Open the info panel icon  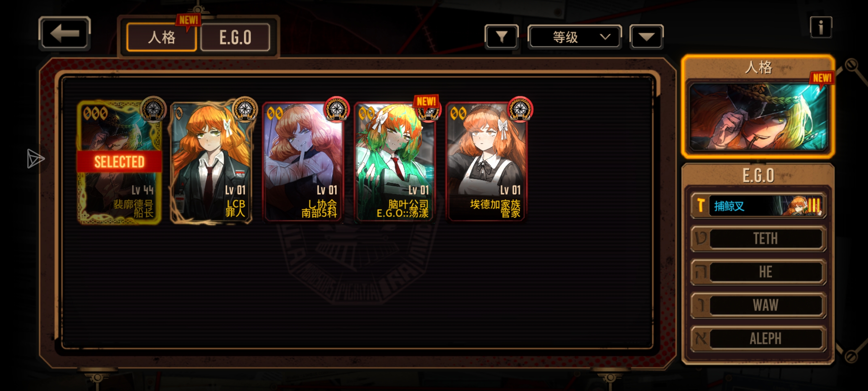pyautogui.click(x=821, y=27)
